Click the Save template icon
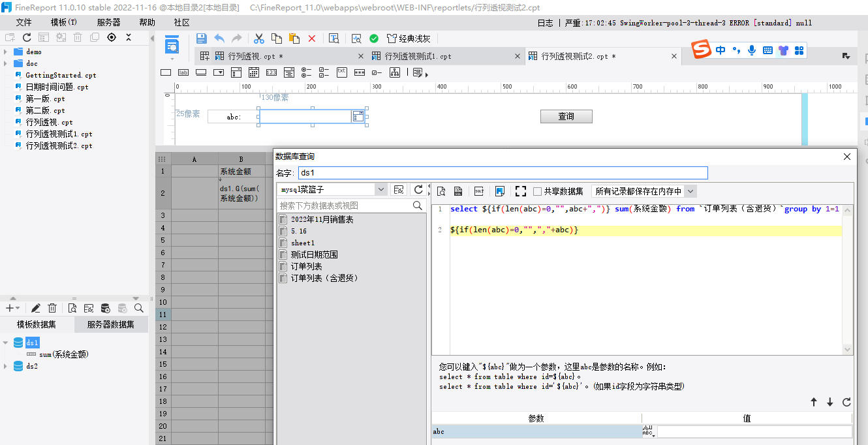 202,38
